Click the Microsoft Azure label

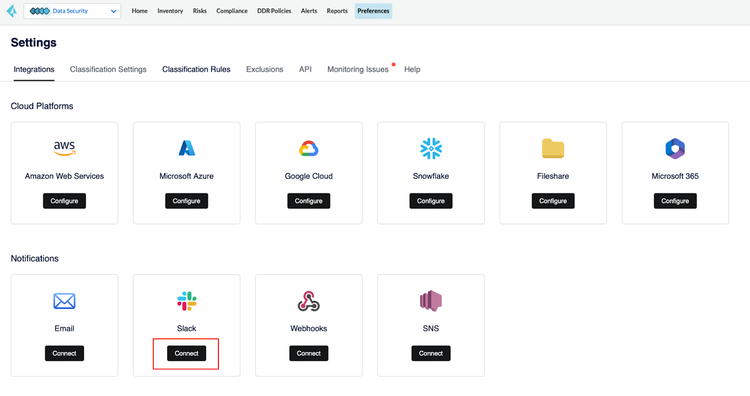pyautogui.click(x=187, y=176)
